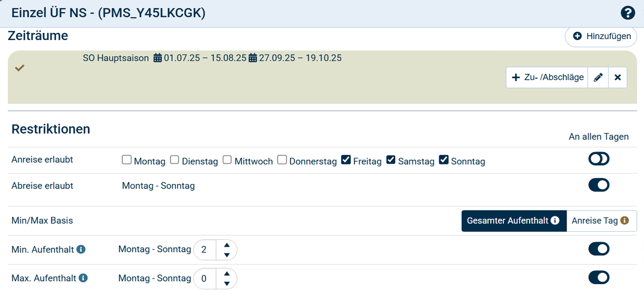The width and height of the screenshot is (644, 297).
Task: Increase Min. Aufenthalt value with up arrow
Action: pyautogui.click(x=227, y=245)
